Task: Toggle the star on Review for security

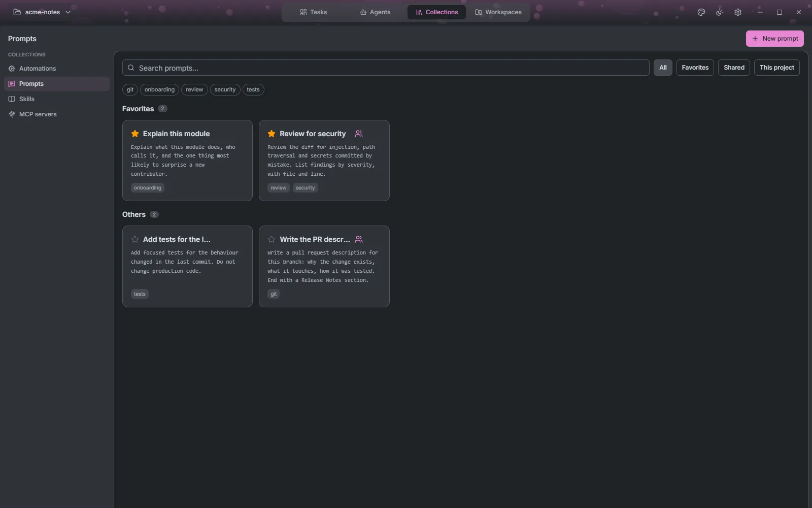Action: pos(272,134)
